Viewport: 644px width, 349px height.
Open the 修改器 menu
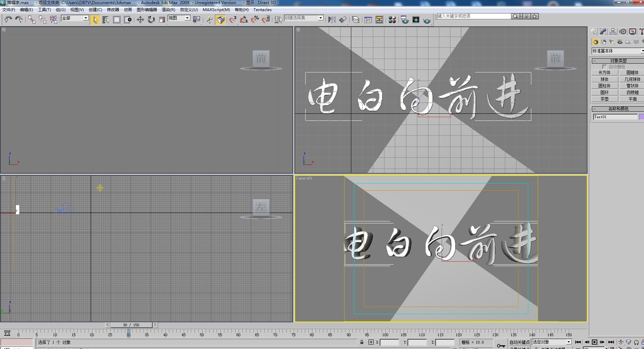tap(113, 10)
